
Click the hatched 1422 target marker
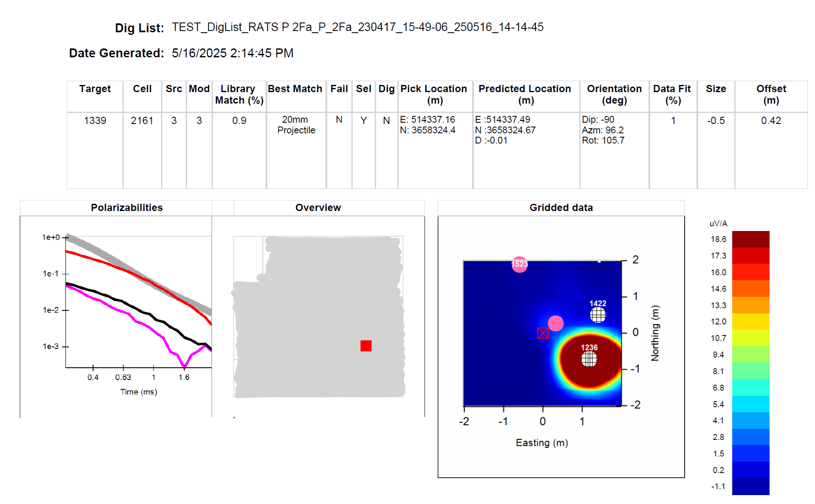click(598, 315)
